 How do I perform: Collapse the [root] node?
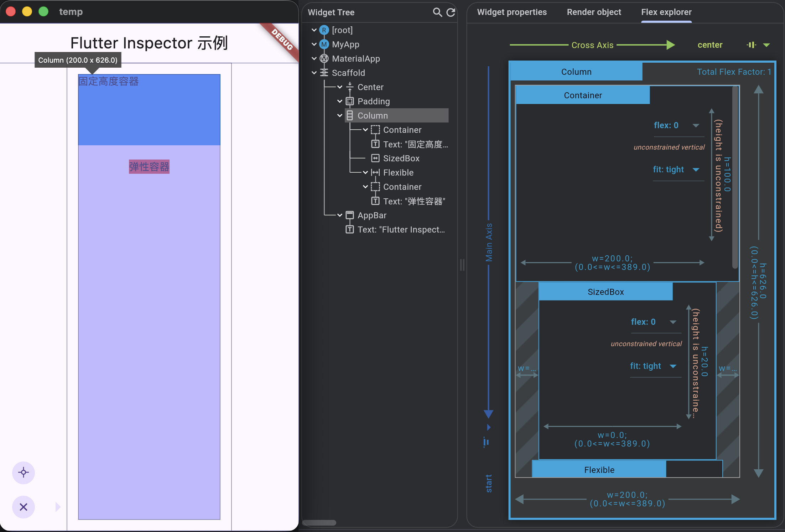tap(314, 30)
